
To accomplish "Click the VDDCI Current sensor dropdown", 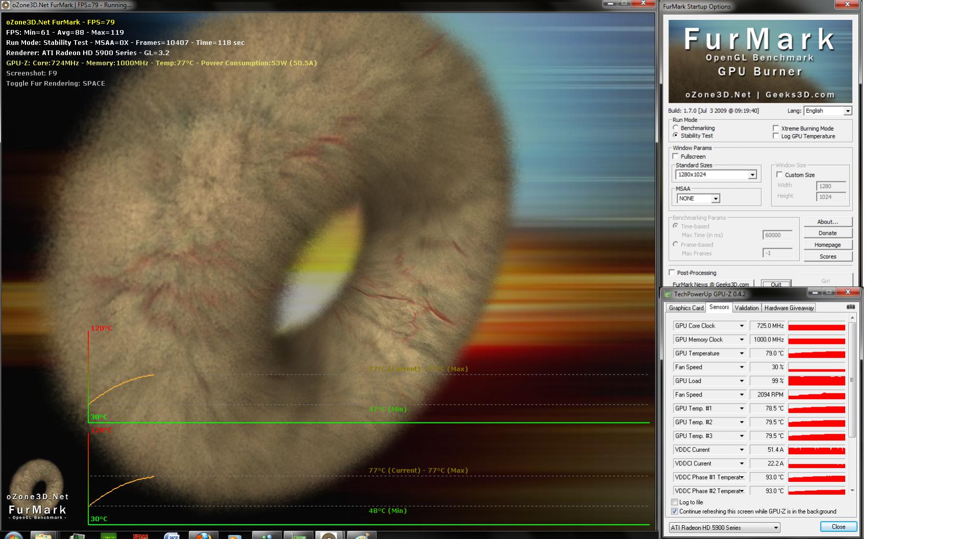I will [x=709, y=463].
